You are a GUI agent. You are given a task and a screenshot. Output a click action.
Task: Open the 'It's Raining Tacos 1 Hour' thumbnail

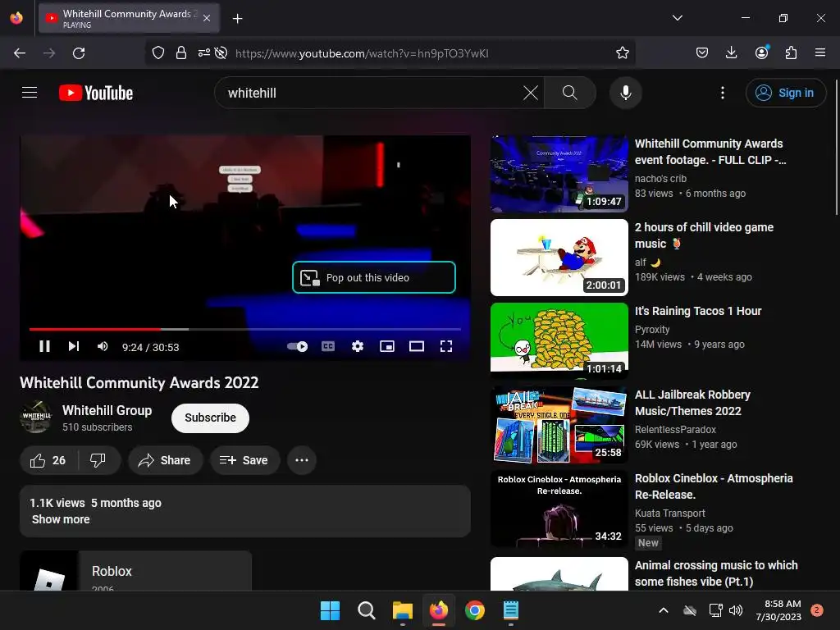click(x=559, y=341)
